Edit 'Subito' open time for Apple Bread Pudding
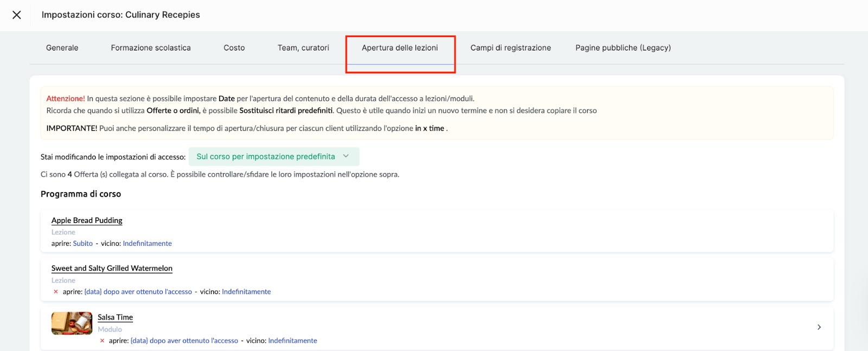 (x=83, y=244)
